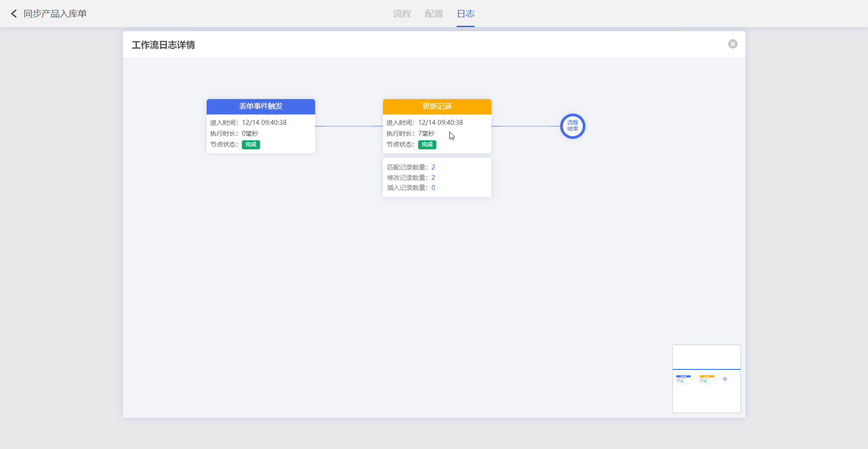Image resolution: width=868 pixels, height=449 pixels.
Task: Open the 匹配记录数量 value link
Action: coord(433,167)
